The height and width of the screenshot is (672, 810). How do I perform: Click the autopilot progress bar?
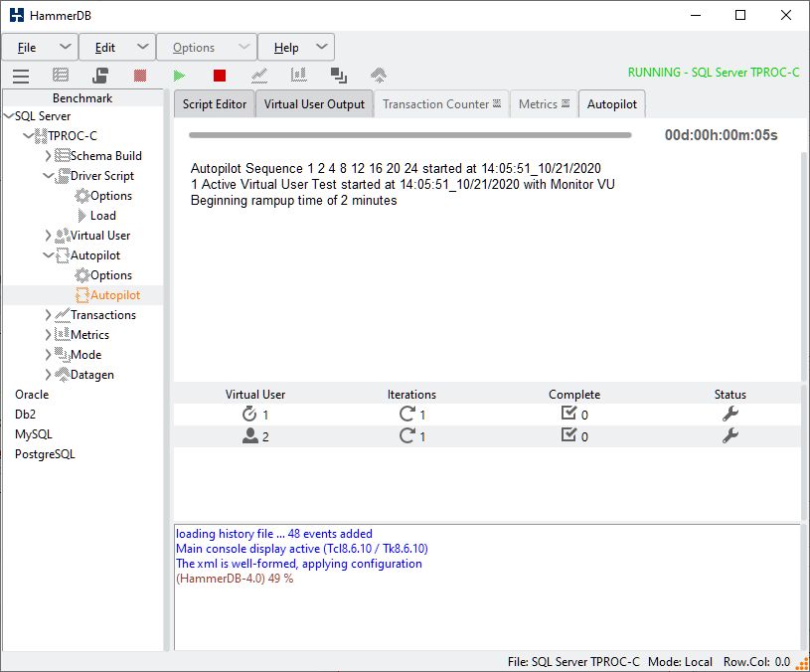[x=410, y=135]
